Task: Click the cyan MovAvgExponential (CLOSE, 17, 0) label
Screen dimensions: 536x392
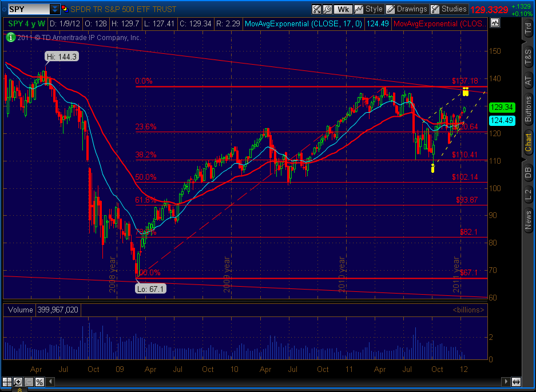Action: [304, 23]
